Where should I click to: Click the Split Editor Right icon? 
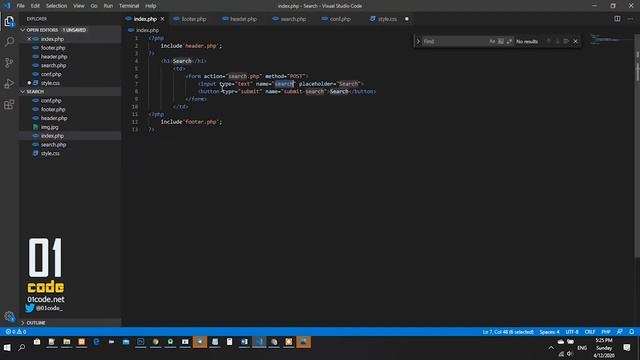pos(617,19)
